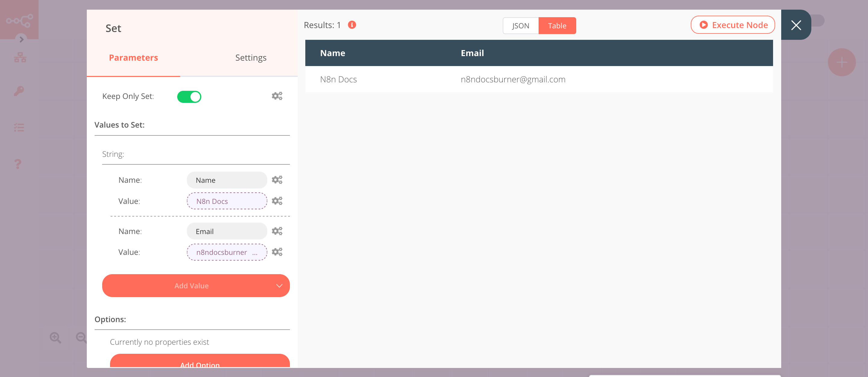Image resolution: width=868 pixels, height=377 pixels.
Task: Click the n8n logo icon top left
Action: point(19,20)
